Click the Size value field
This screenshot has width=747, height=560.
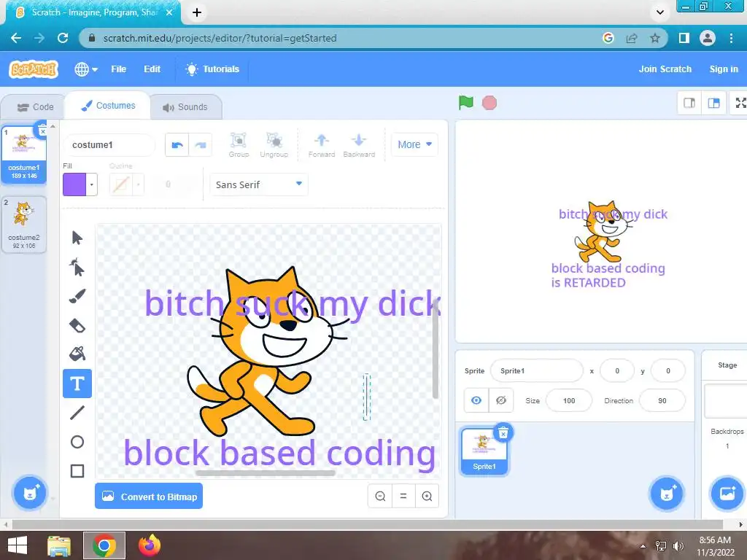569,400
